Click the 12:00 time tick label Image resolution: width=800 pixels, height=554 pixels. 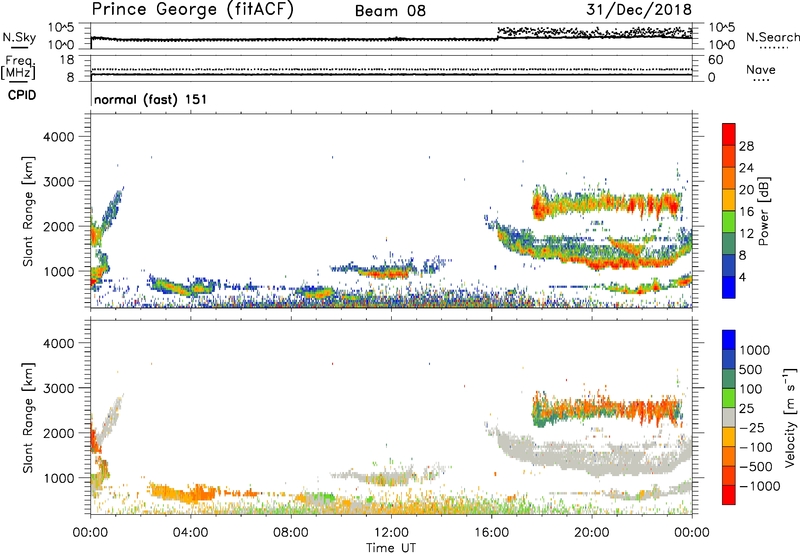(x=391, y=533)
